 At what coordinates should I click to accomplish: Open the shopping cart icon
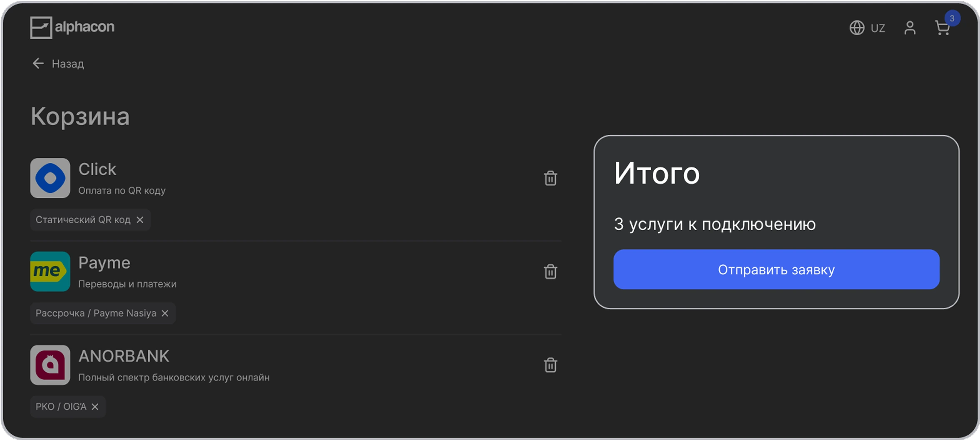coord(943,28)
